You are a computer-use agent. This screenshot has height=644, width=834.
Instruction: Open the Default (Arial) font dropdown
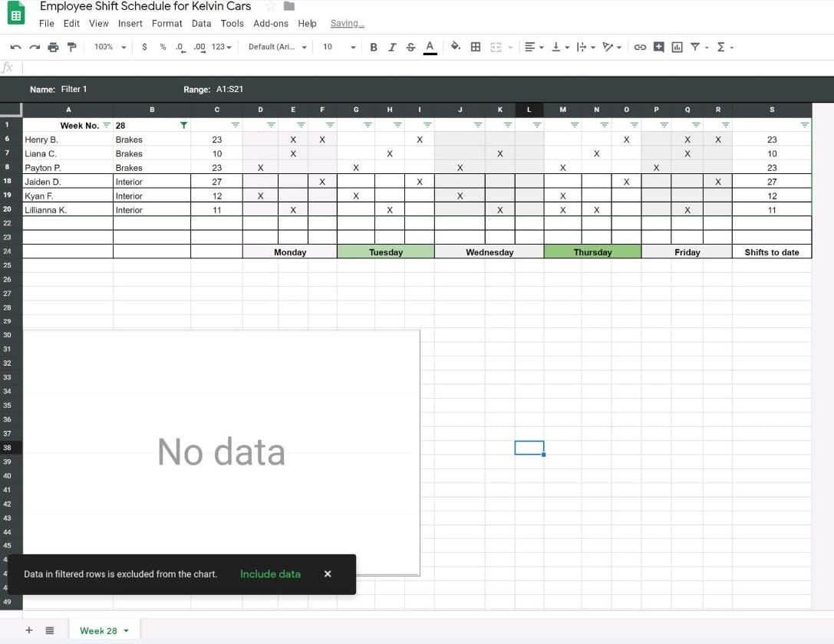(x=277, y=47)
